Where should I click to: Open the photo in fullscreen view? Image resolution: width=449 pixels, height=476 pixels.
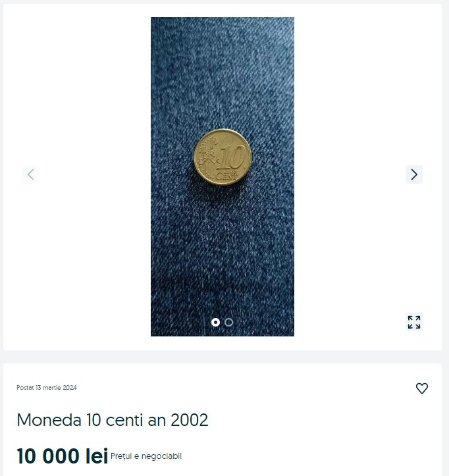(414, 322)
